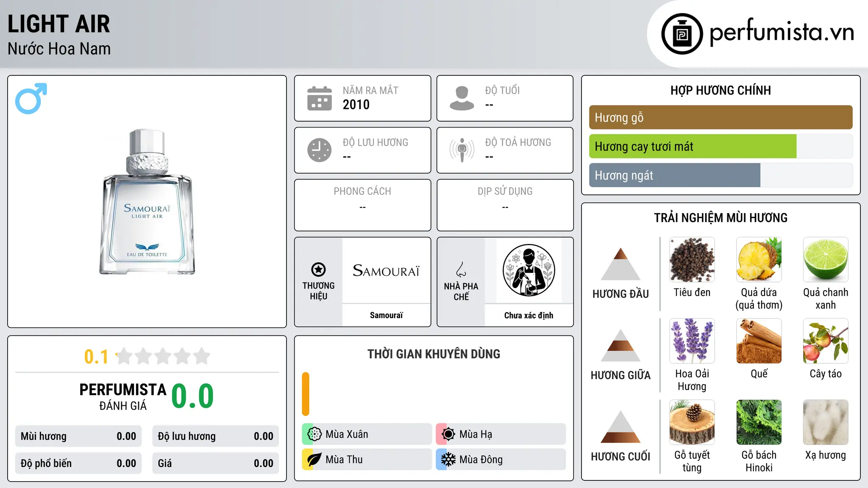Screen dimensions: 868x488
Task: Click the PHONG CÁCH label
Action: click(362, 191)
